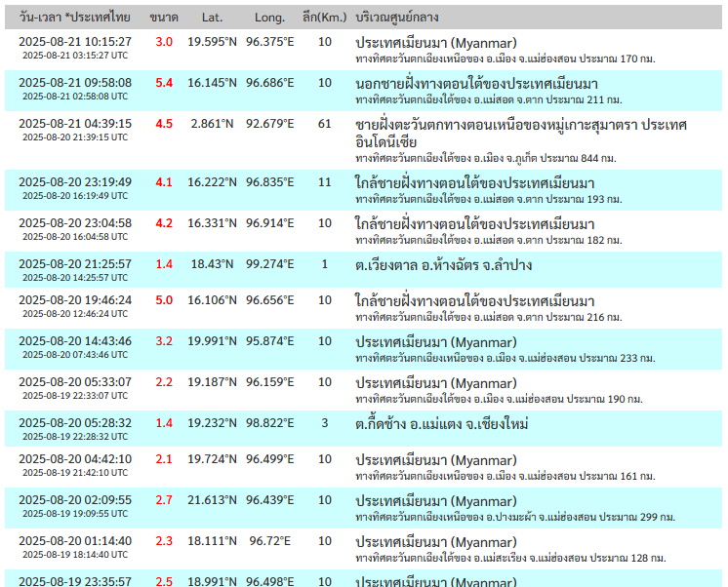Click the ลึก(Km.) column header
The width and height of the screenshot is (728, 587).
click(325, 18)
